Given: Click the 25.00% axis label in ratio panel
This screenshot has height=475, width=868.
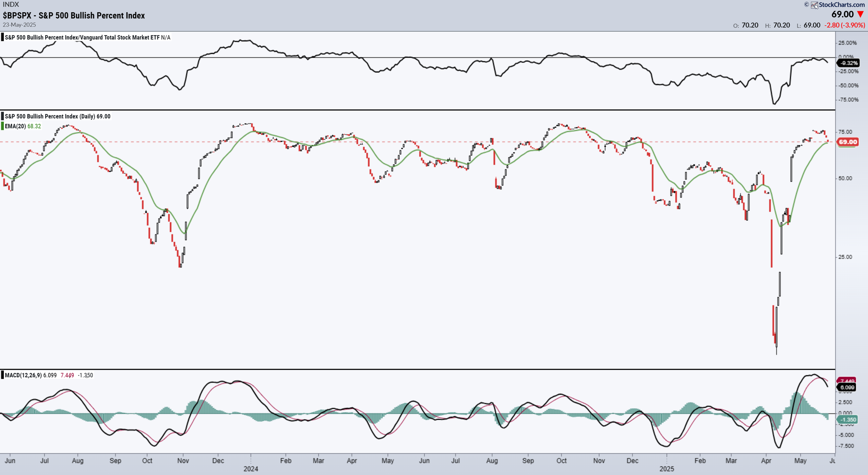Looking at the screenshot, I should (x=847, y=43).
